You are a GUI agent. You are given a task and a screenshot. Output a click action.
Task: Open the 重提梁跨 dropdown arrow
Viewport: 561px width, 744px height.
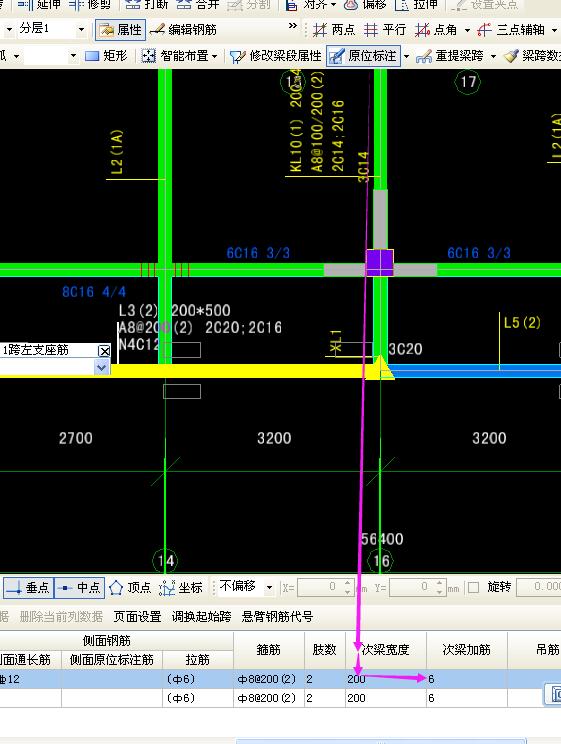click(493, 56)
